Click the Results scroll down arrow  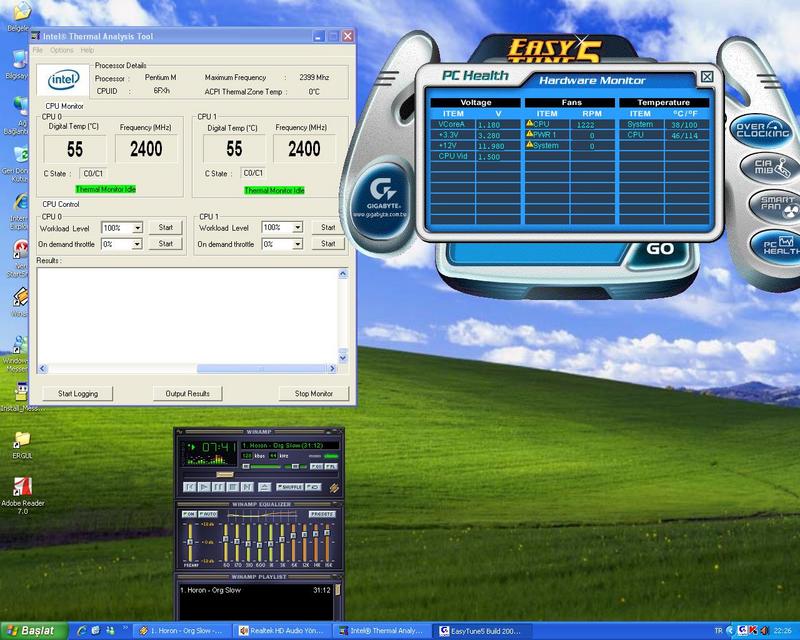(343, 358)
